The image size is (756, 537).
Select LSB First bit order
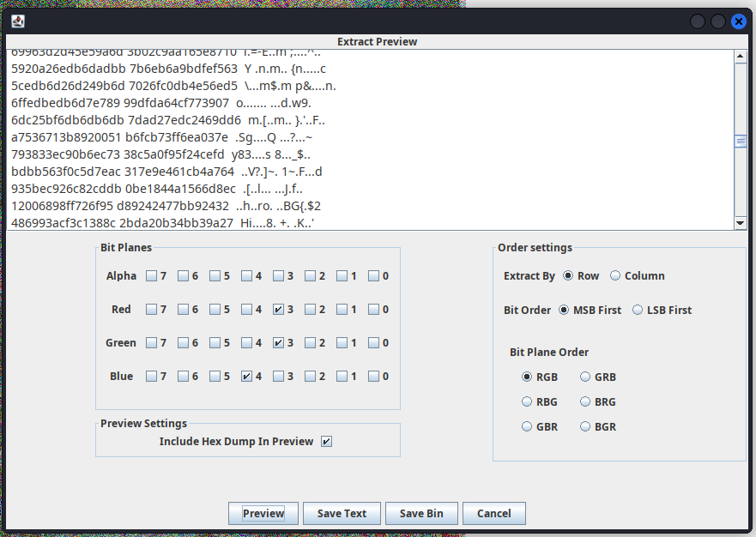[638, 311]
